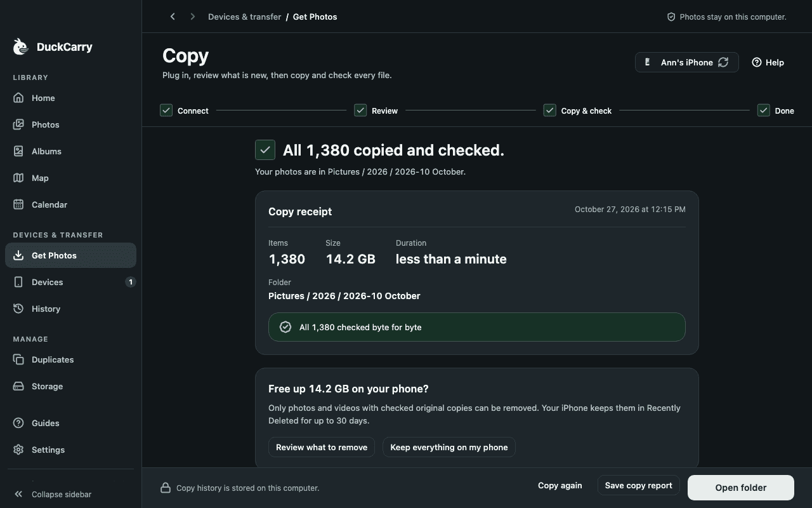Click the Copy & check step checkmark
This screenshot has width=812, height=508.
tap(549, 110)
